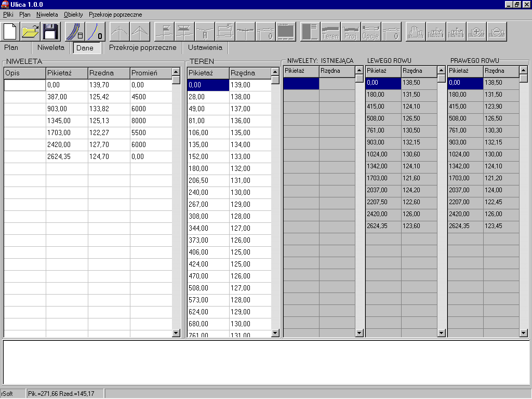Click the Teren toolbar button
This screenshot has height=399, width=532.
(330, 32)
